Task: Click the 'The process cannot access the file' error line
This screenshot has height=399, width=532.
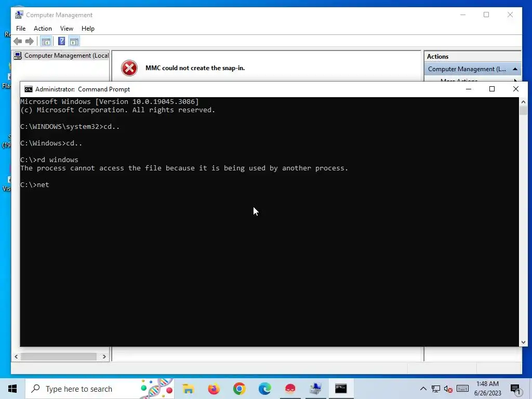Action: coord(184,168)
